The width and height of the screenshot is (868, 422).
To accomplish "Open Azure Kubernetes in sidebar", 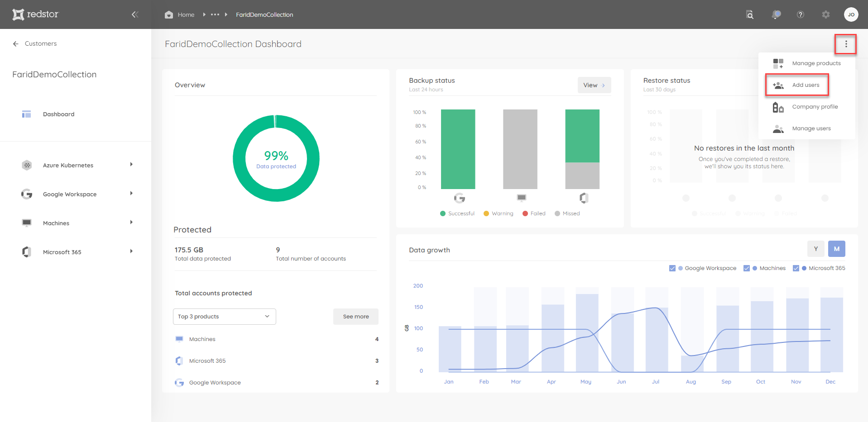I will click(x=68, y=166).
